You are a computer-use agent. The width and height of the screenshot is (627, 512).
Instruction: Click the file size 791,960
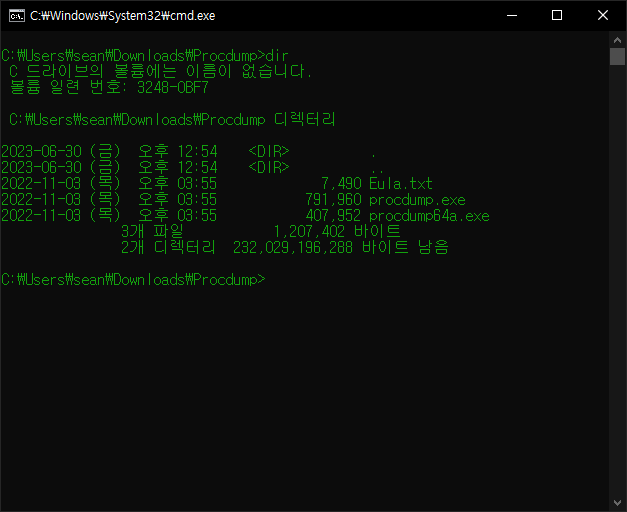[x=333, y=200]
